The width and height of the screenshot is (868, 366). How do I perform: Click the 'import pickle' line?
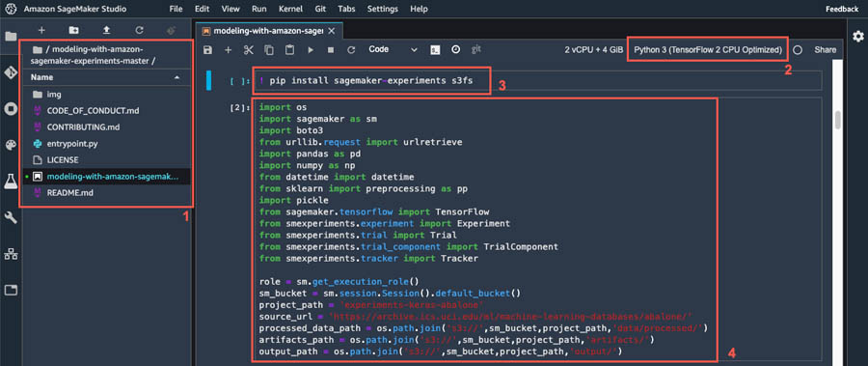pos(293,200)
